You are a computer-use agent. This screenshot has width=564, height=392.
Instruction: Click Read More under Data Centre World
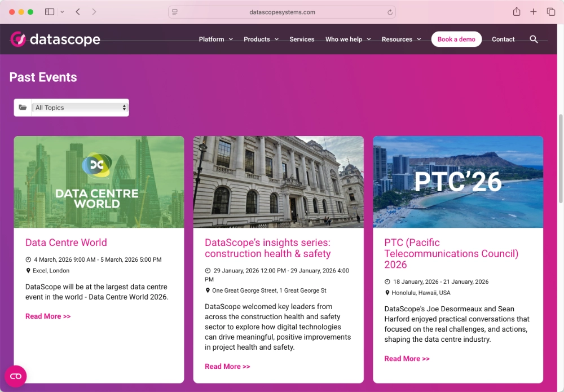pyautogui.click(x=48, y=316)
